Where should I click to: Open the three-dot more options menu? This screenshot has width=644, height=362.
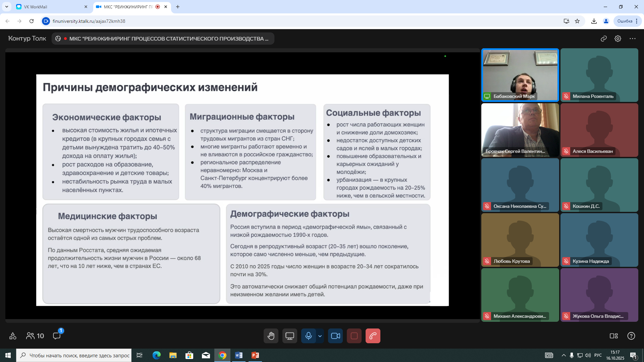click(632, 39)
